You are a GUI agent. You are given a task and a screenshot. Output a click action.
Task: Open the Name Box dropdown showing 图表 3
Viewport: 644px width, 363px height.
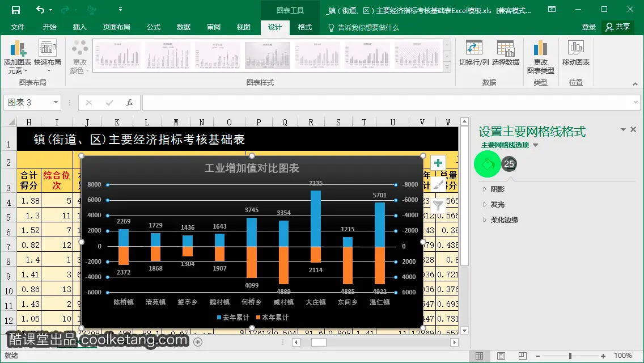(x=56, y=102)
